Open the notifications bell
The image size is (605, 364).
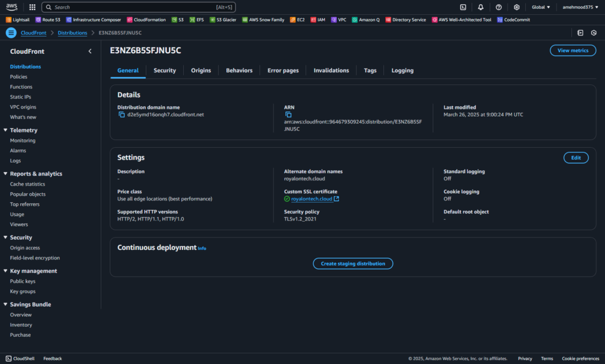point(481,7)
